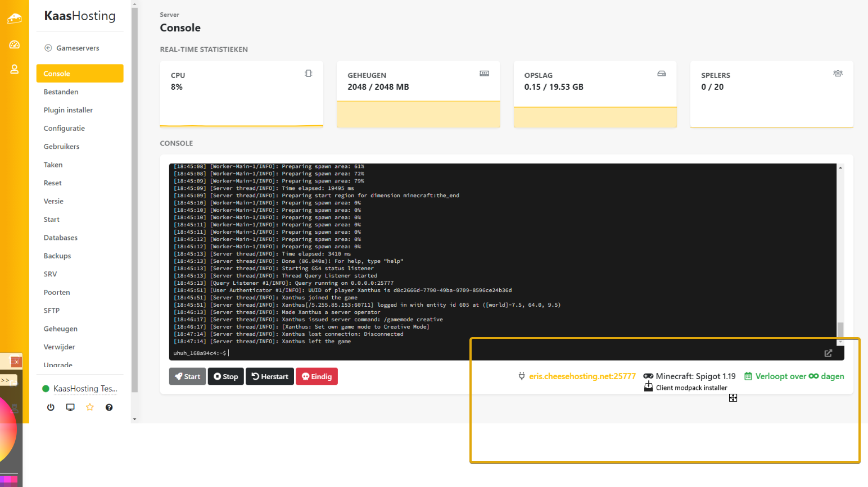Click the console scrollbar up arrow
This screenshot has height=487, width=868.
click(840, 167)
